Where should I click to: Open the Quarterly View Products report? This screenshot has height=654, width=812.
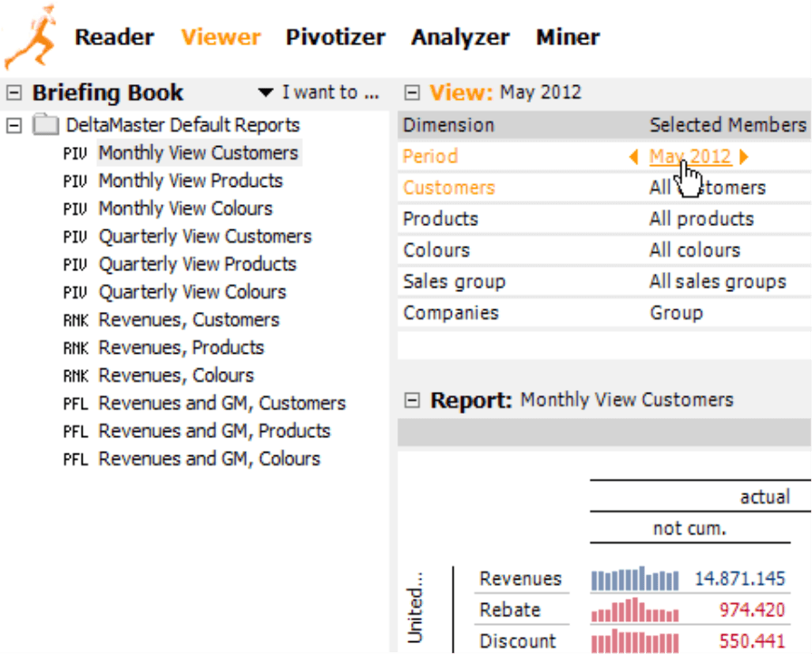[x=197, y=265]
